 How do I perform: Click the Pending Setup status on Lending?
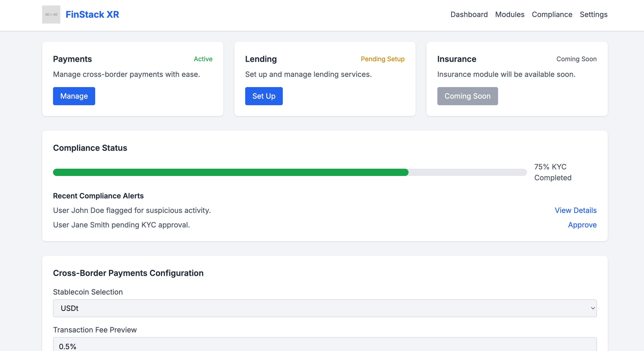pyautogui.click(x=382, y=59)
